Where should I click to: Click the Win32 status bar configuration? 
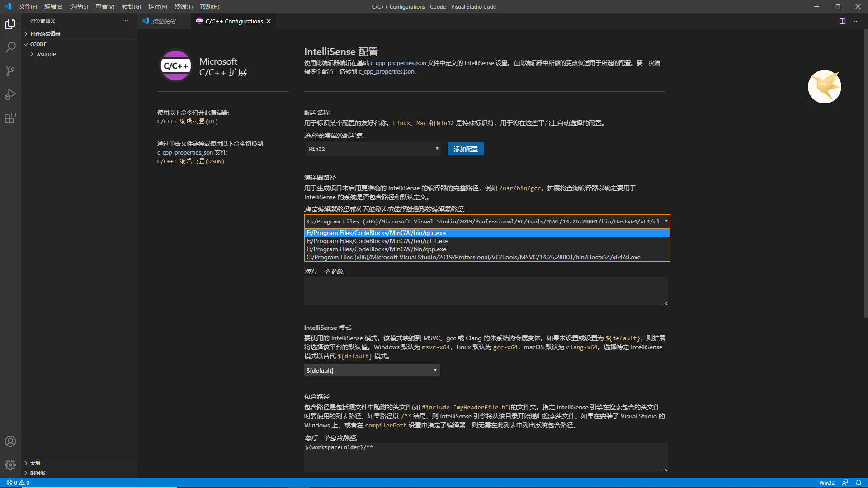point(827,483)
